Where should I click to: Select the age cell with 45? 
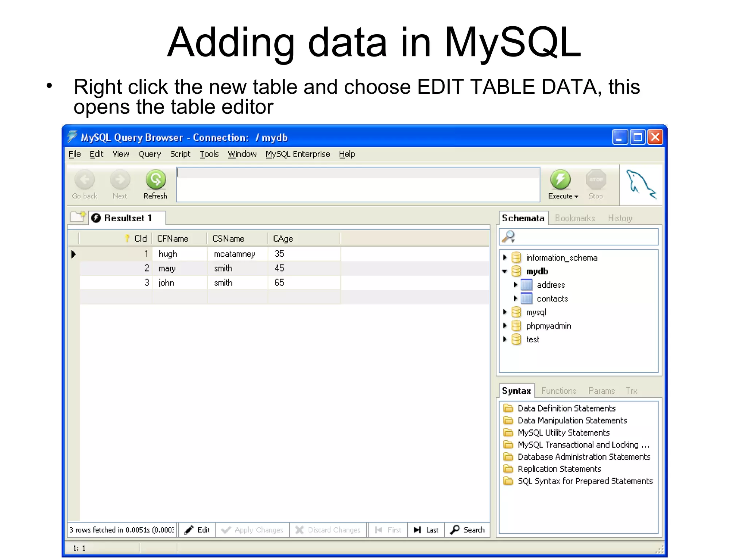tap(304, 268)
